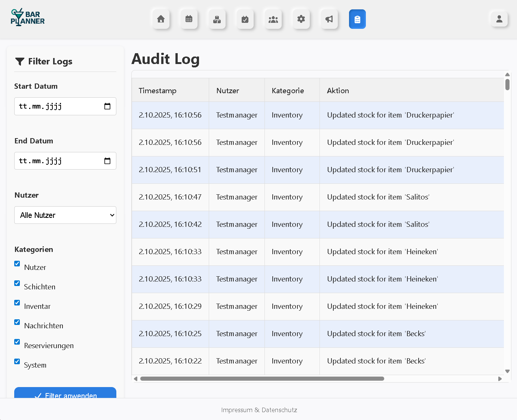This screenshot has width=517, height=420.
Task: Open the calendar icon in the navigation
Action: 189,19
